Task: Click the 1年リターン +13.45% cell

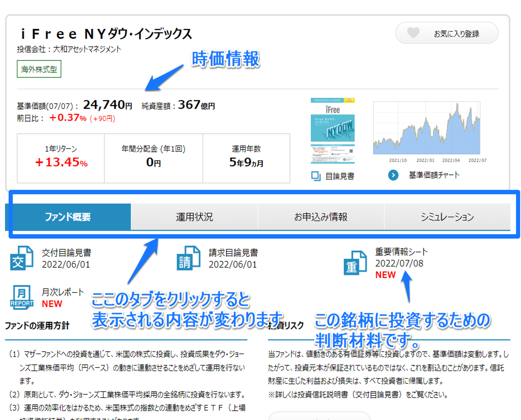Action: tap(61, 158)
